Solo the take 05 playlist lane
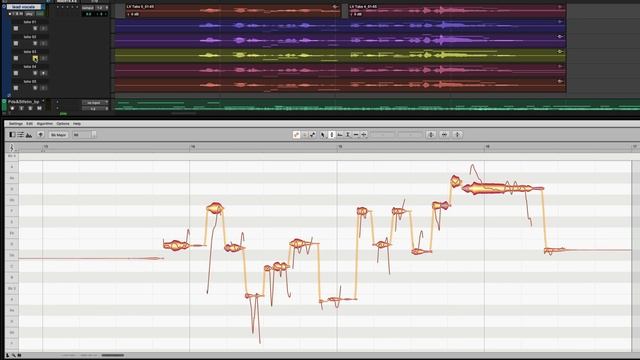 click(35, 88)
